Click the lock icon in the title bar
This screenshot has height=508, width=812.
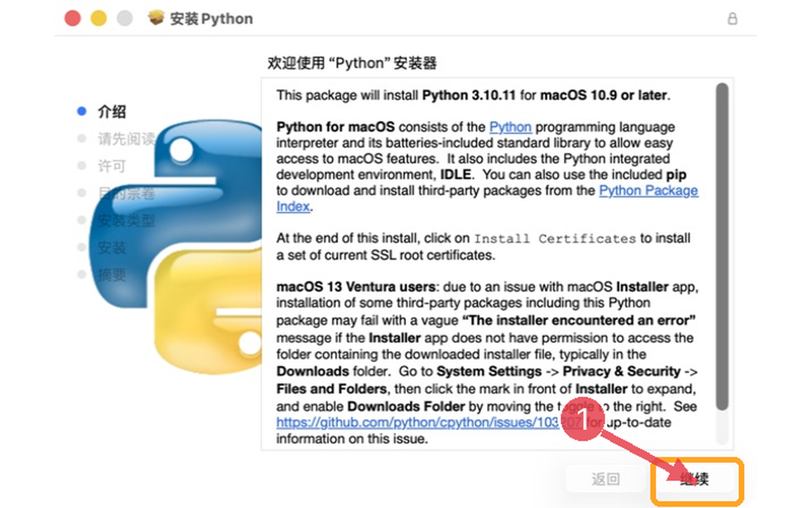(733, 18)
